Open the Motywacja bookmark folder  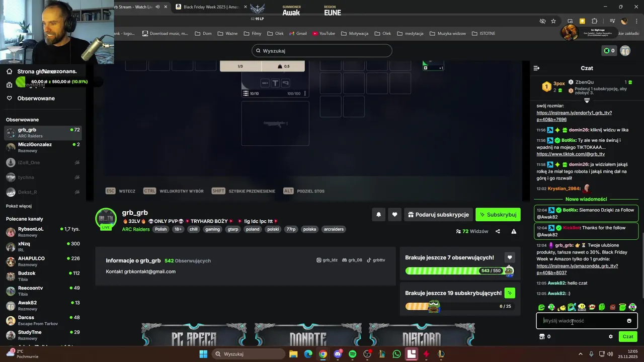(x=355, y=34)
